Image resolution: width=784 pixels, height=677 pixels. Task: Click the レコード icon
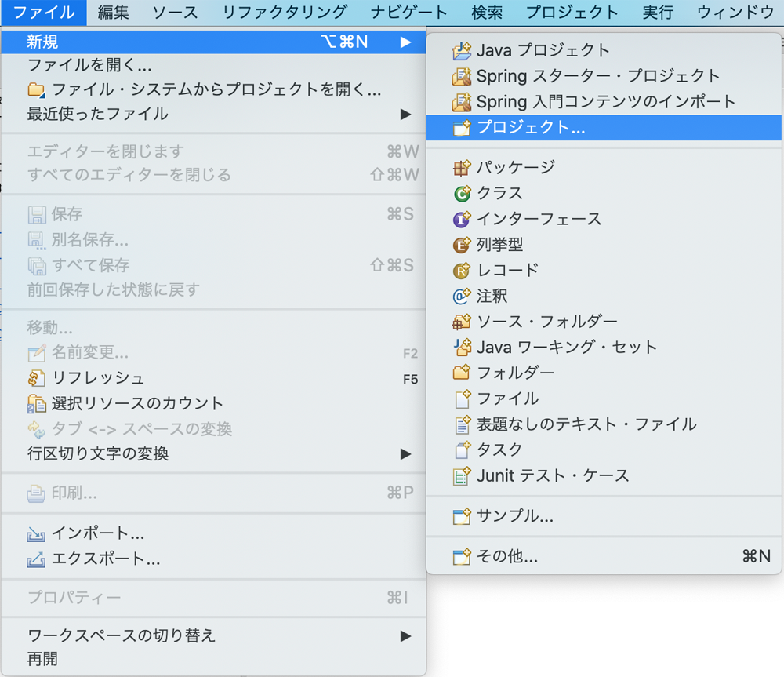pos(462,270)
